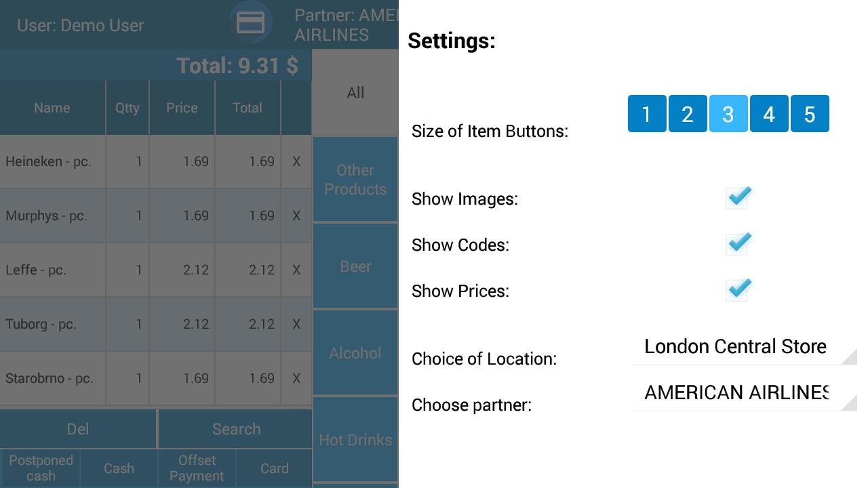The height and width of the screenshot is (488, 868).
Task: Delete Leffe item using its X
Action: tap(296, 270)
